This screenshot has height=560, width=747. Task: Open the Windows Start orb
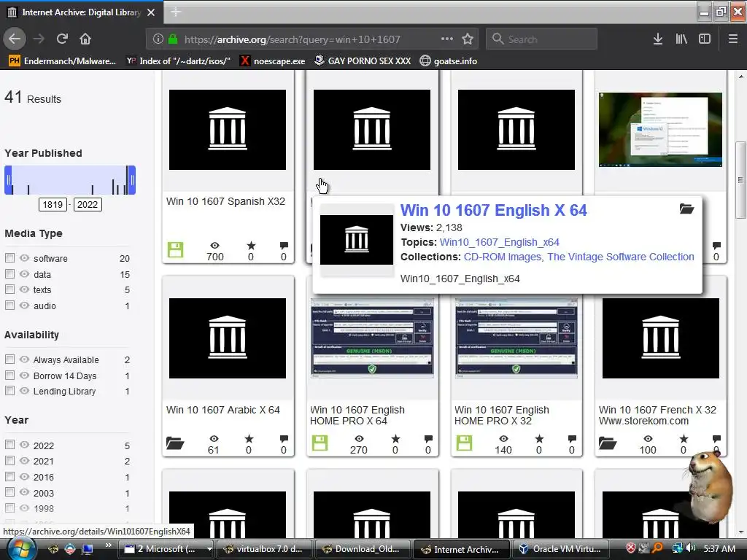point(21,549)
